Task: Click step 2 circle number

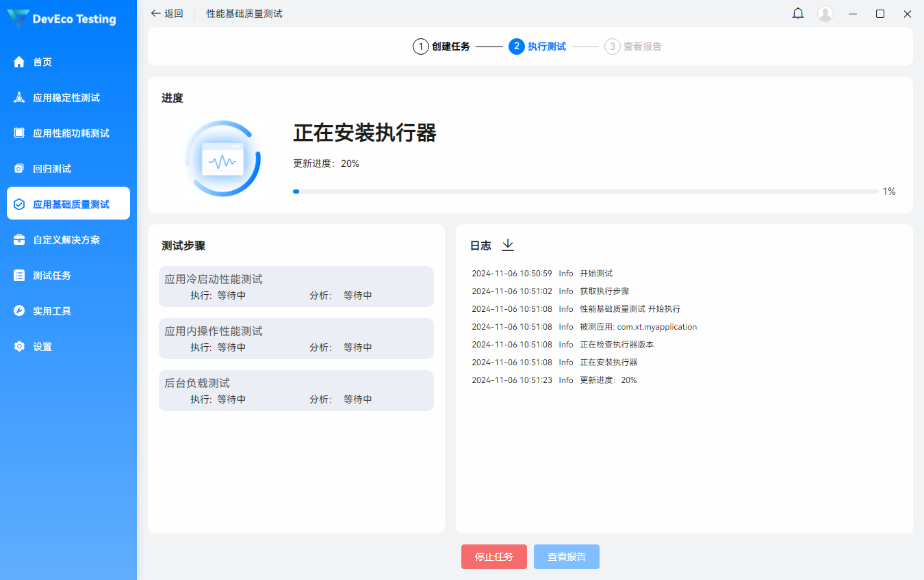Action: pyautogui.click(x=516, y=47)
